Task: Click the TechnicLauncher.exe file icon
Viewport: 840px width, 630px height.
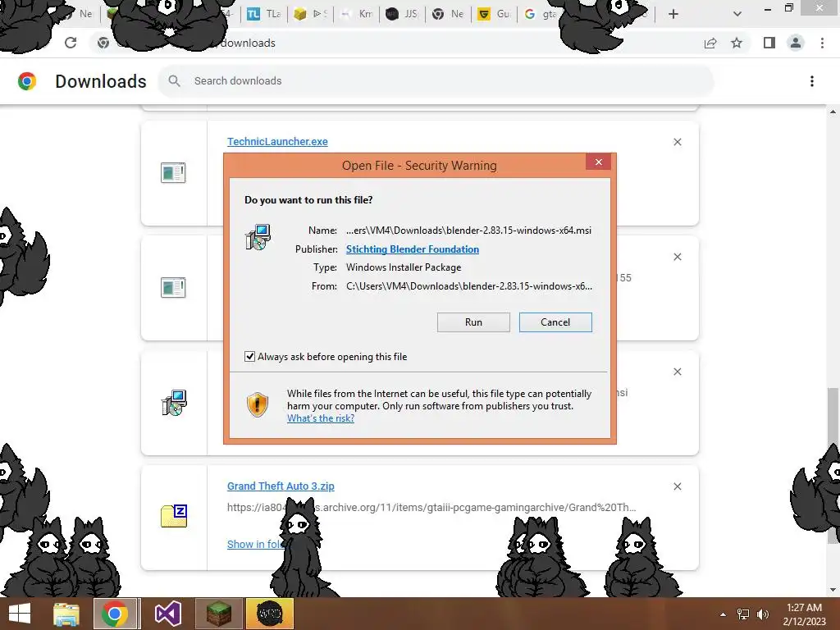Action: [173, 172]
